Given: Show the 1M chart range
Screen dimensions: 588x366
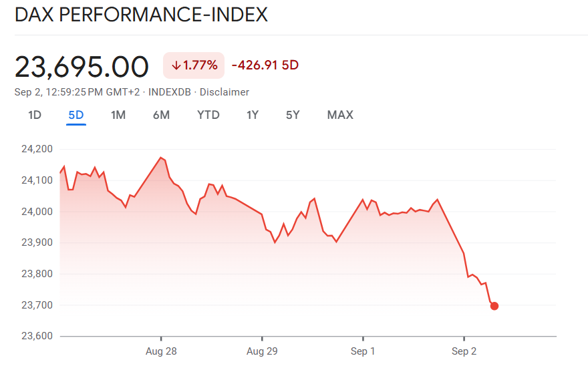Looking at the screenshot, I should coord(118,115).
